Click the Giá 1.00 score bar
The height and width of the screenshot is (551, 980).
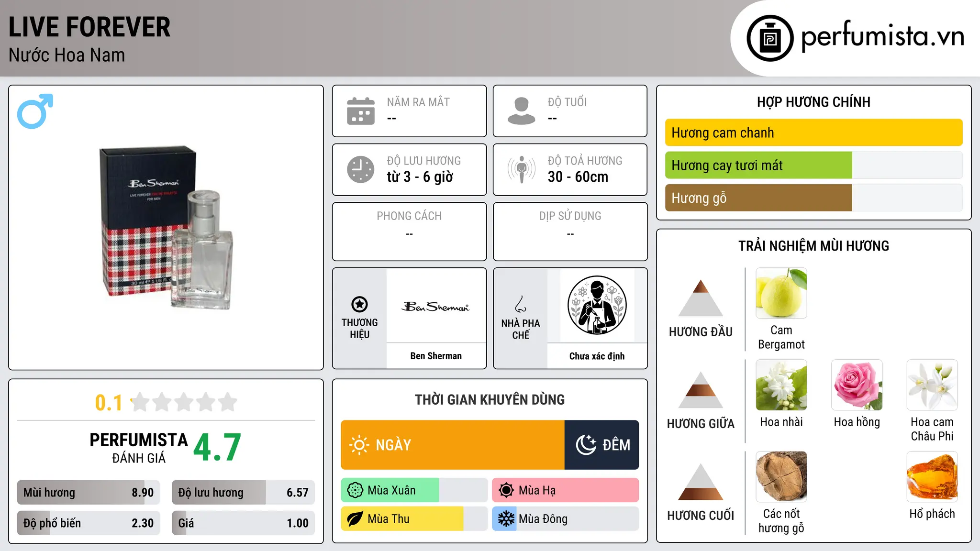pyautogui.click(x=243, y=523)
